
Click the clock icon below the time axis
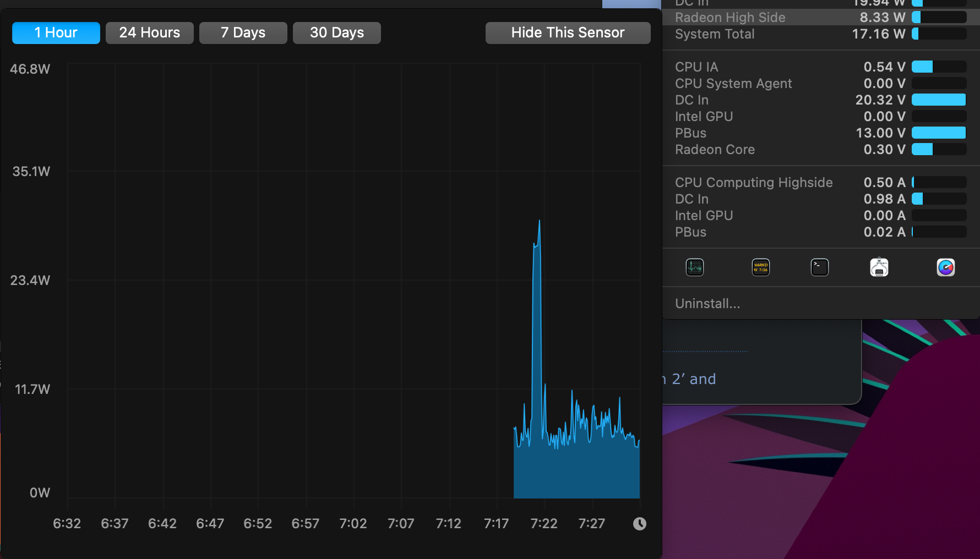[639, 523]
